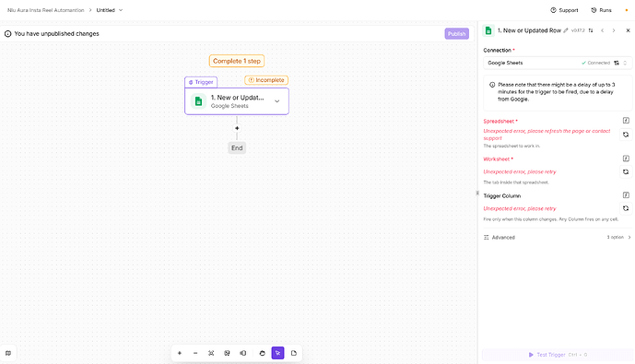Screen dimensions: 635x364
Task: Click the swap piece icon beside version number
Action: pyautogui.click(x=591, y=30)
